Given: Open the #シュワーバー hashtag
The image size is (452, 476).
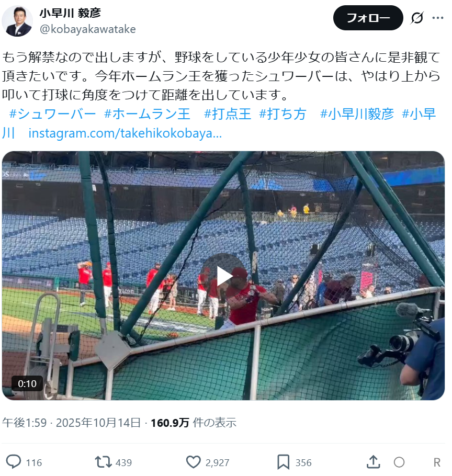Looking at the screenshot, I should click(52, 114).
